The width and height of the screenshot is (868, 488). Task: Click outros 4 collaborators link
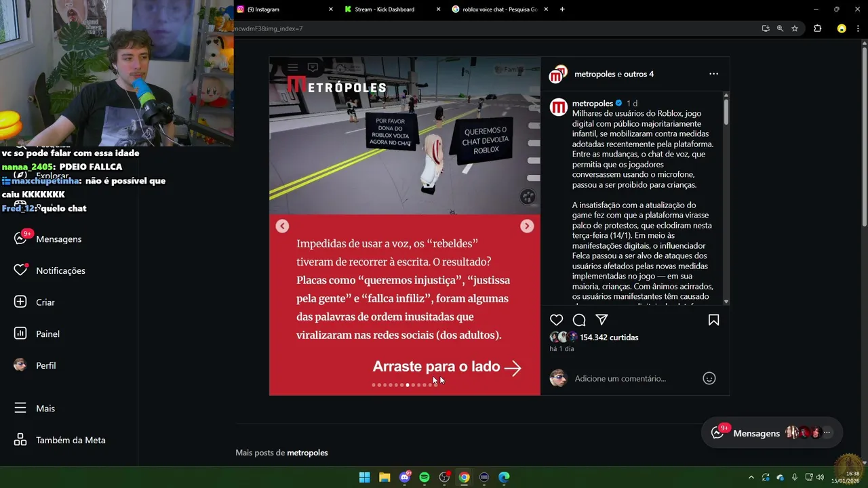pyautogui.click(x=639, y=74)
